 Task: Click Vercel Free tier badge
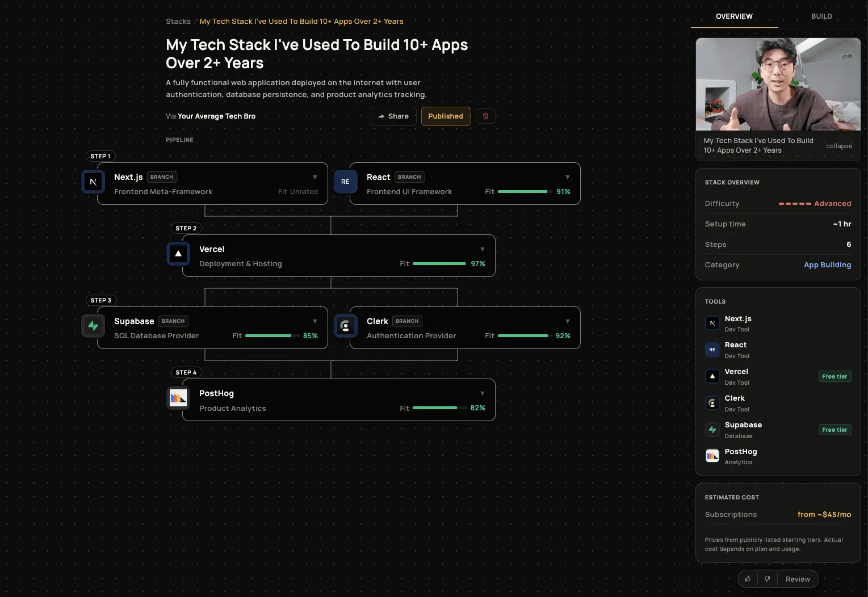(x=835, y=376)
